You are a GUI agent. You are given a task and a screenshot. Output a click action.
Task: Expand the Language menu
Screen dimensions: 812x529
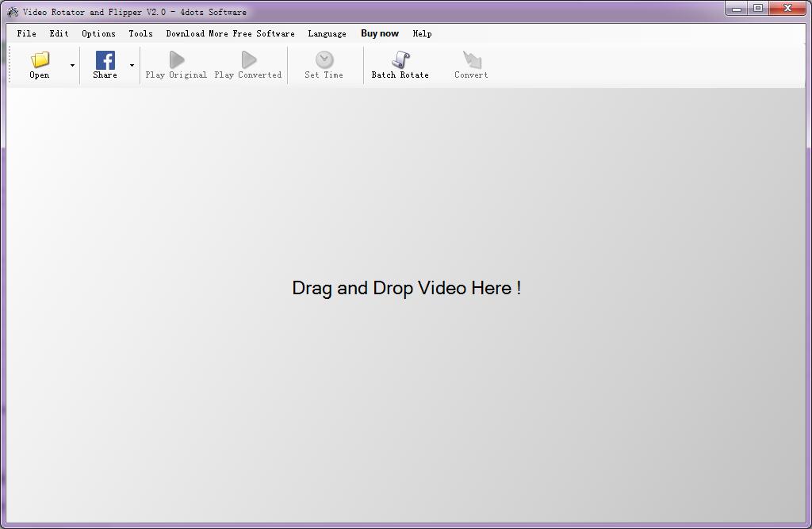[x=327, y=33]
